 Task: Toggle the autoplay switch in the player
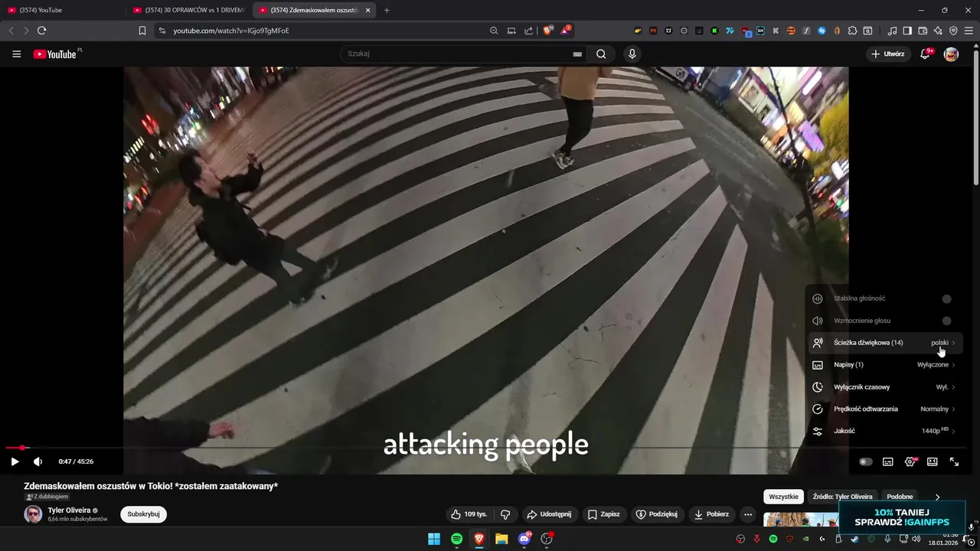click(866, 461)
